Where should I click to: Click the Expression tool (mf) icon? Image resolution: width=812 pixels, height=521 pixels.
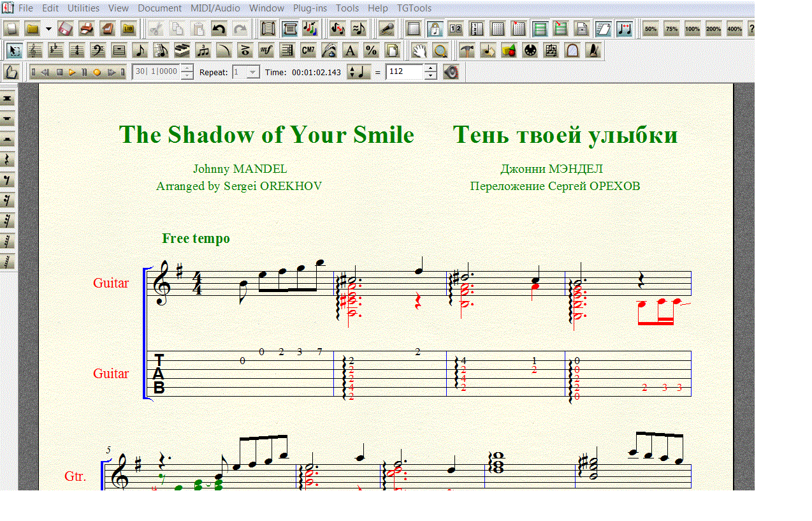(x=266, y=50)
